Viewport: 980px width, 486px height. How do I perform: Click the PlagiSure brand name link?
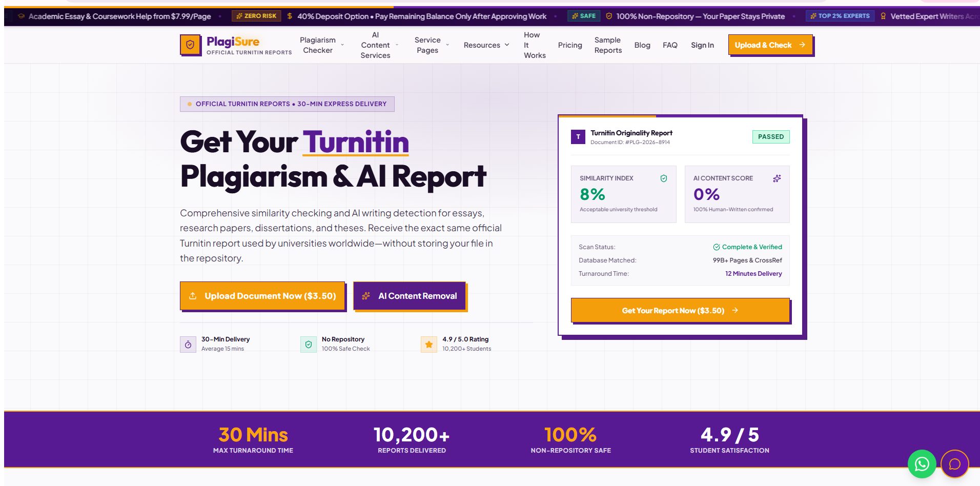point(233,42)
